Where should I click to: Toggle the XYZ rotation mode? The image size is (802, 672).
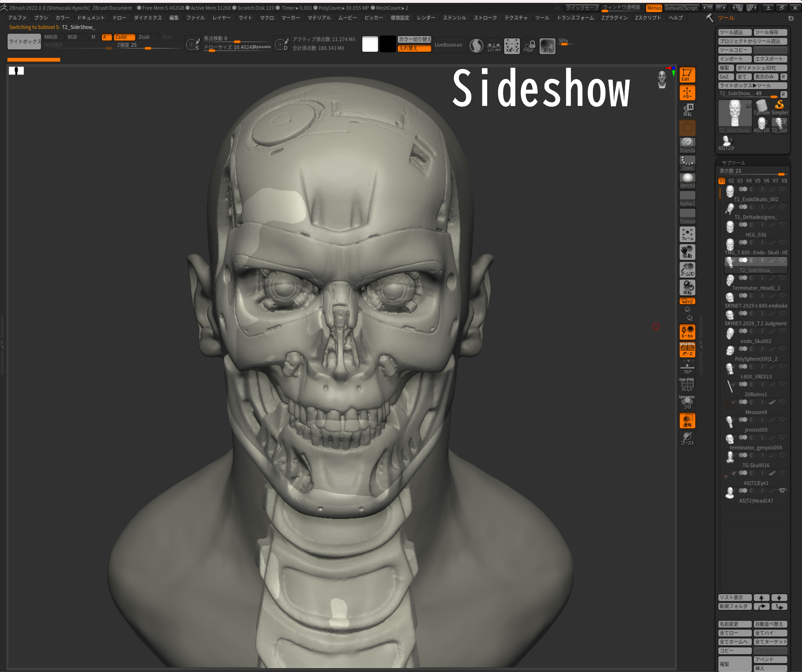(x=687, y=301)
